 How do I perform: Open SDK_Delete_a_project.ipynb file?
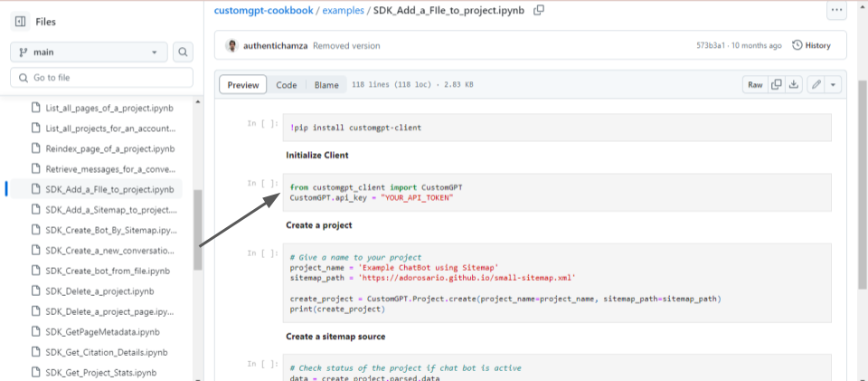(x=100, y=291)
